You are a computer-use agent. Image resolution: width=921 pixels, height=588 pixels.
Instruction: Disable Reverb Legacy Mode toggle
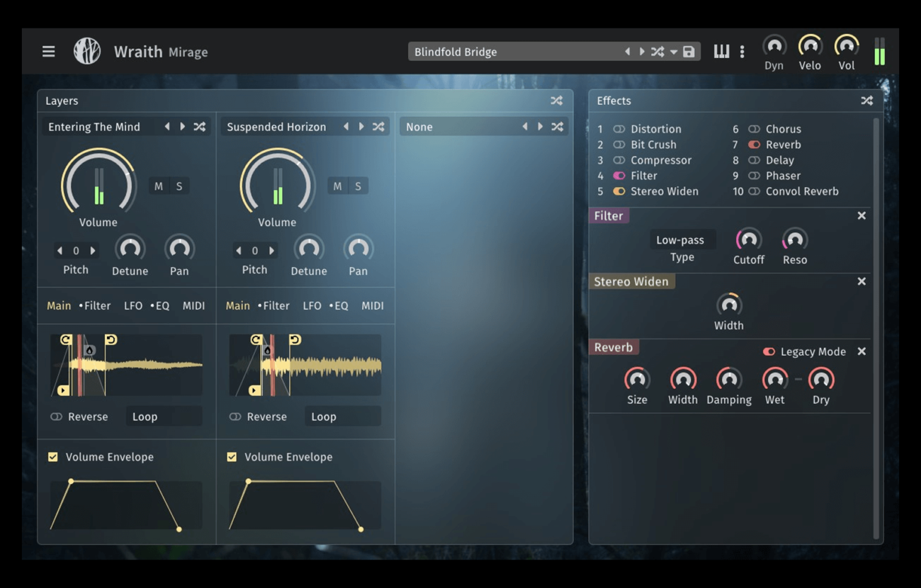point(769,351)
